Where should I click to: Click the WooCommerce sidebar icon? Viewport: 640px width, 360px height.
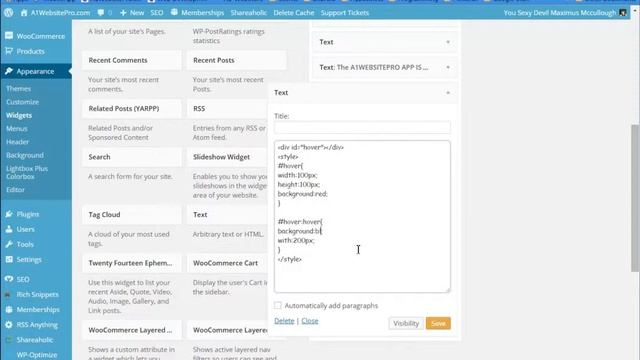coord(9,36)
